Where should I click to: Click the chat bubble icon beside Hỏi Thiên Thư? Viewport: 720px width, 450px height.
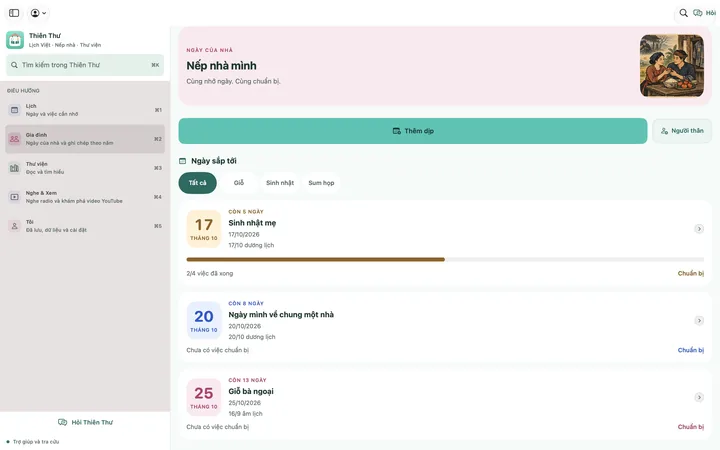(62, 422)
